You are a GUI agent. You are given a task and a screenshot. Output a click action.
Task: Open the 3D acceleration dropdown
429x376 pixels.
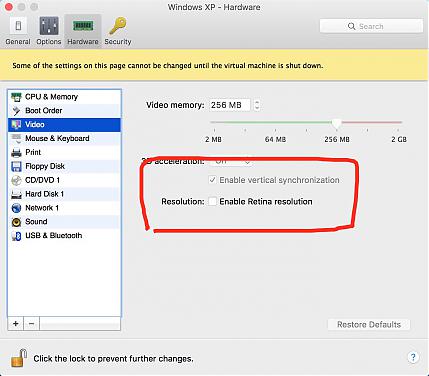pyautogui.click(x=231, y=162)
